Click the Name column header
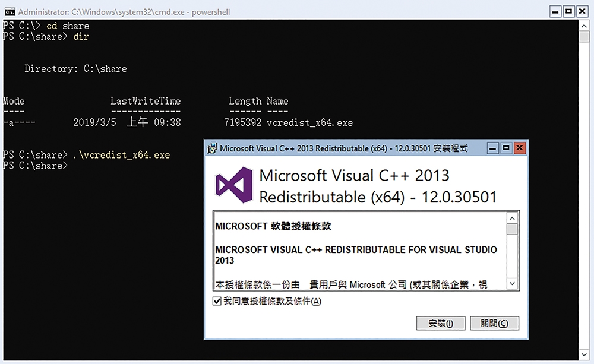 277,101
